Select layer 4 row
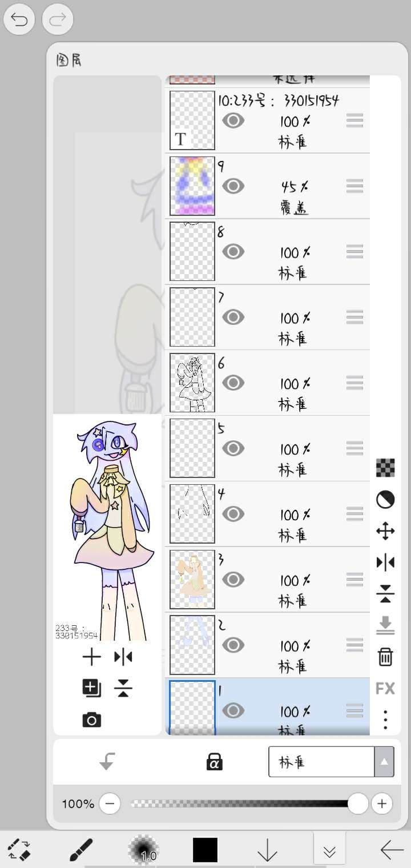This screenshot has height=868, width=411. [x=267, y=514]
